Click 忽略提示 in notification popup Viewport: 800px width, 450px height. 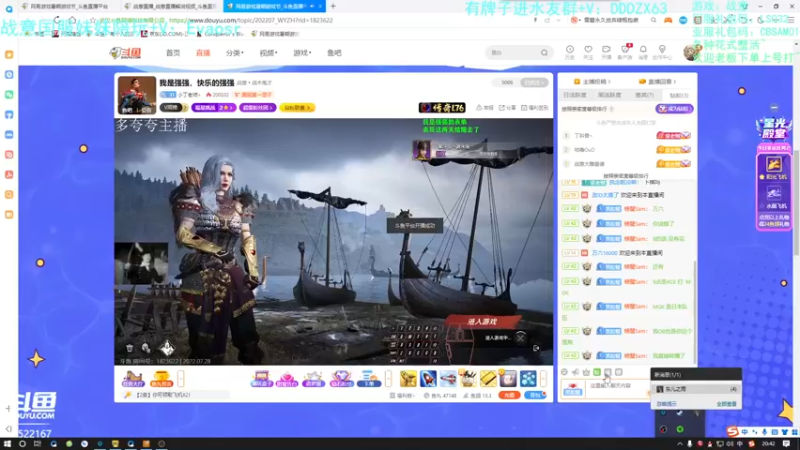pos(666,404)
